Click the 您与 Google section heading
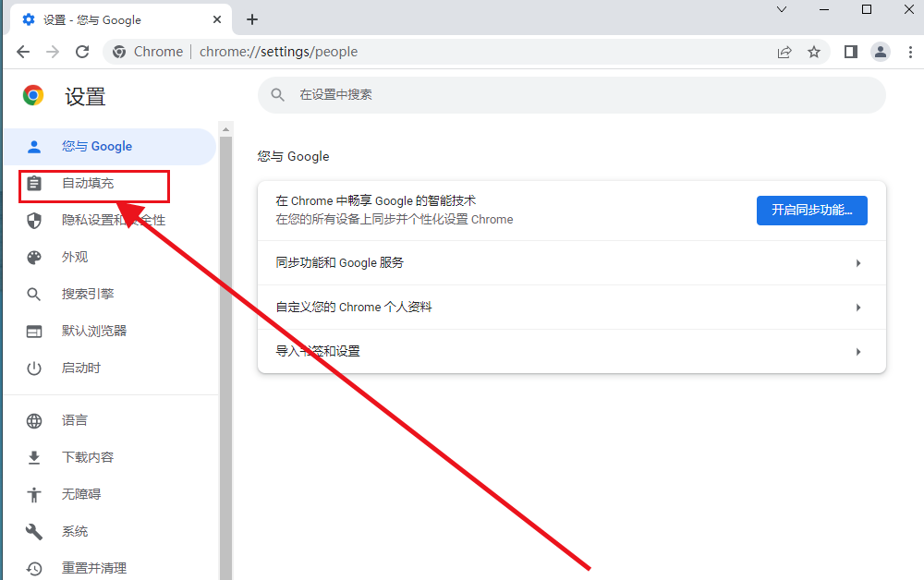Viewport: 924px width, 580px height. (x=293, y=157)
